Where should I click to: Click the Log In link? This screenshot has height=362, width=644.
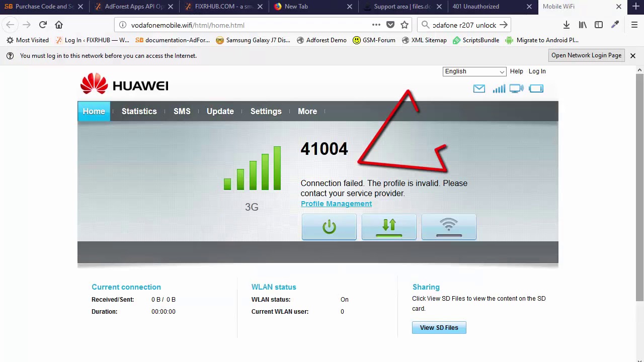[537, 71]
